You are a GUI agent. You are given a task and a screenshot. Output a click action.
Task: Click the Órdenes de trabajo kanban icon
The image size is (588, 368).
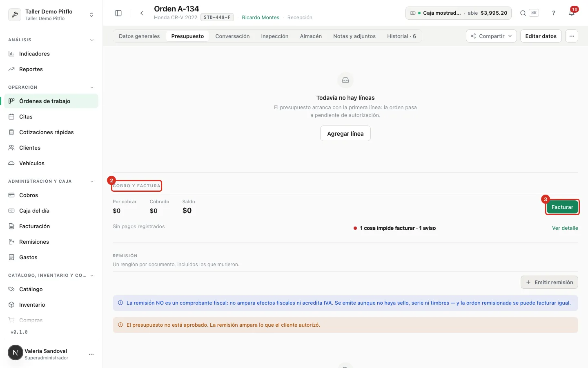pyautogui.click(x=11, y=101)
